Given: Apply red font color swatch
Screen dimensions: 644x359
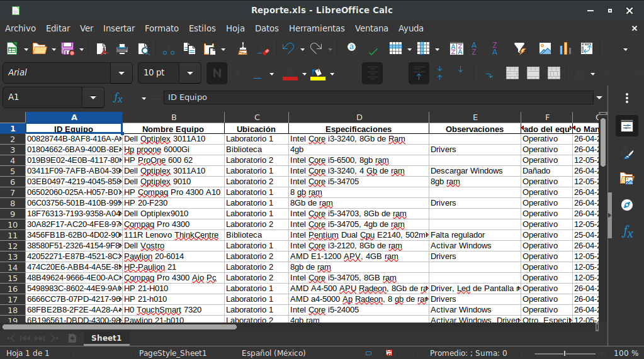Looking at the screenshot, I should pos(290,74).
